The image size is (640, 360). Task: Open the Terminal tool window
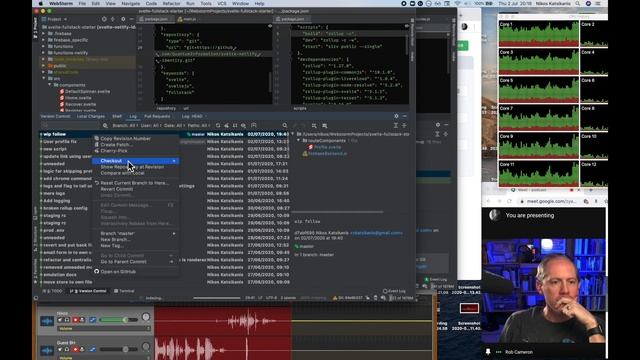[x=124, y=291]
